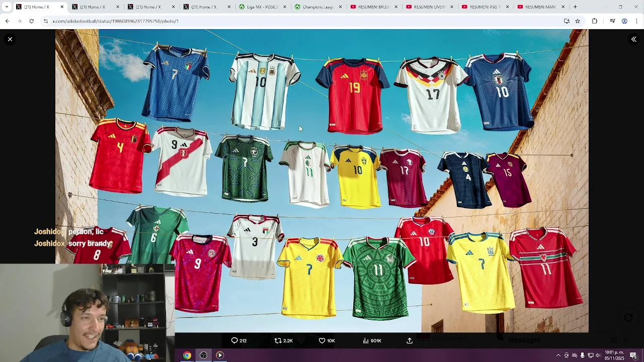Open a new browser tab
Image resolution: width=644 pixels, height=362 pixels.
point(575,7)
